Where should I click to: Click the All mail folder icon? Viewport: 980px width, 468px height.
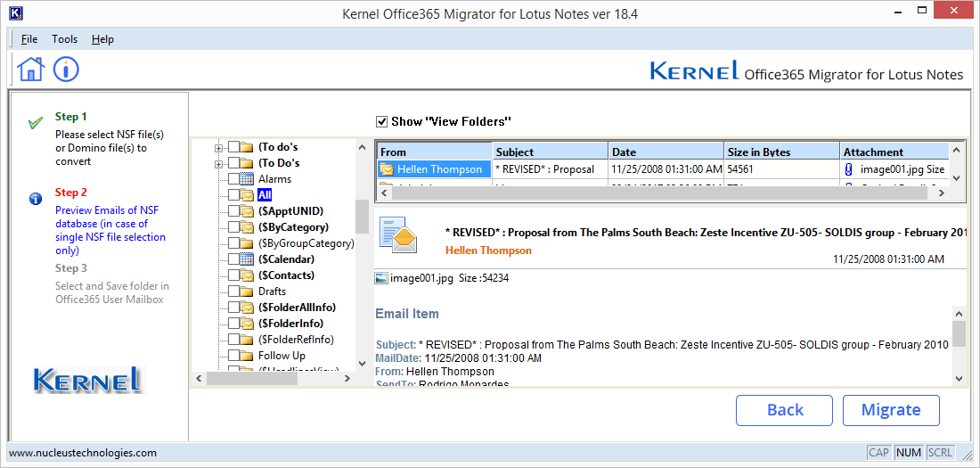(x=247, y=194)
